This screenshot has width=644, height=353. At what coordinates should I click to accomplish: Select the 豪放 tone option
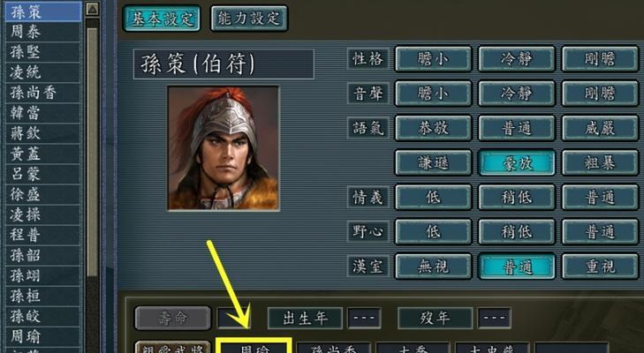516,163
